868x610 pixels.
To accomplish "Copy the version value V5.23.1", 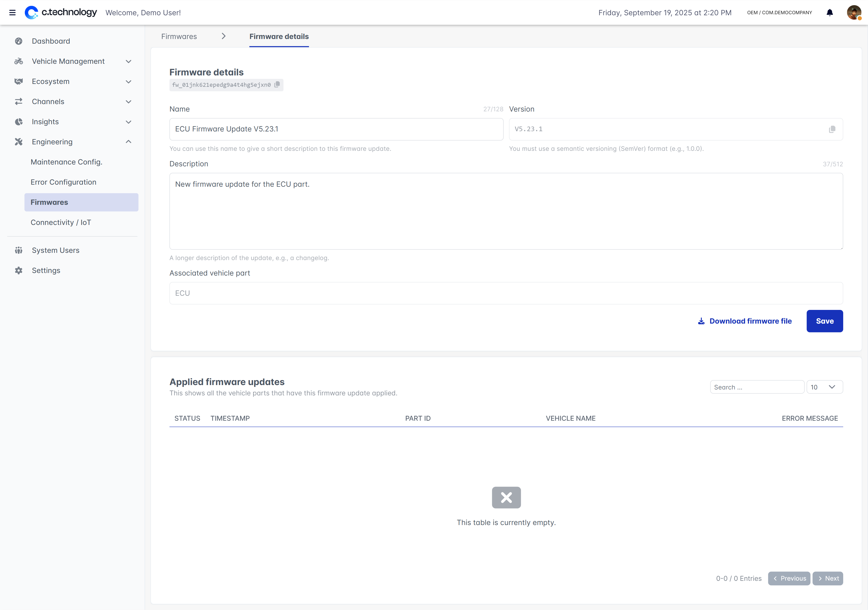I will 832,129.
